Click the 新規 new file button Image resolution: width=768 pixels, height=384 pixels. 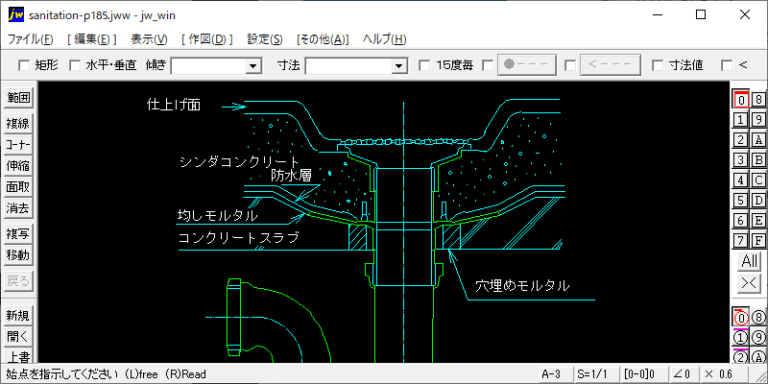pos(18,315)
